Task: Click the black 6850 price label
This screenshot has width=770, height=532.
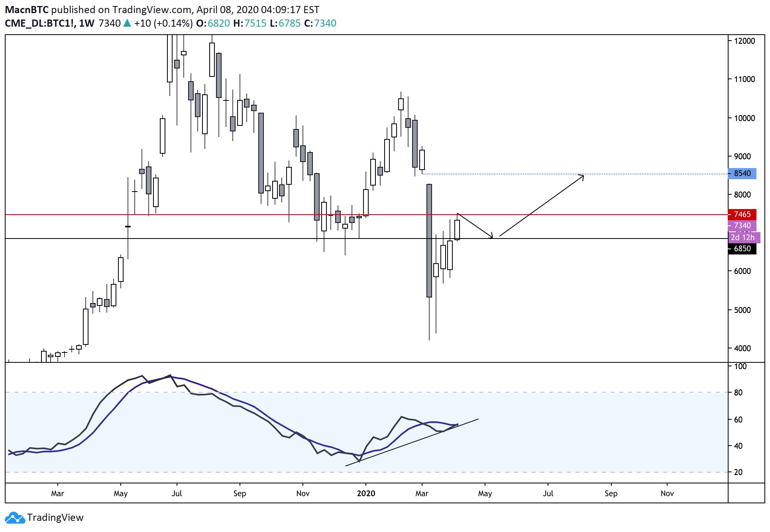Action: point(742,248)
